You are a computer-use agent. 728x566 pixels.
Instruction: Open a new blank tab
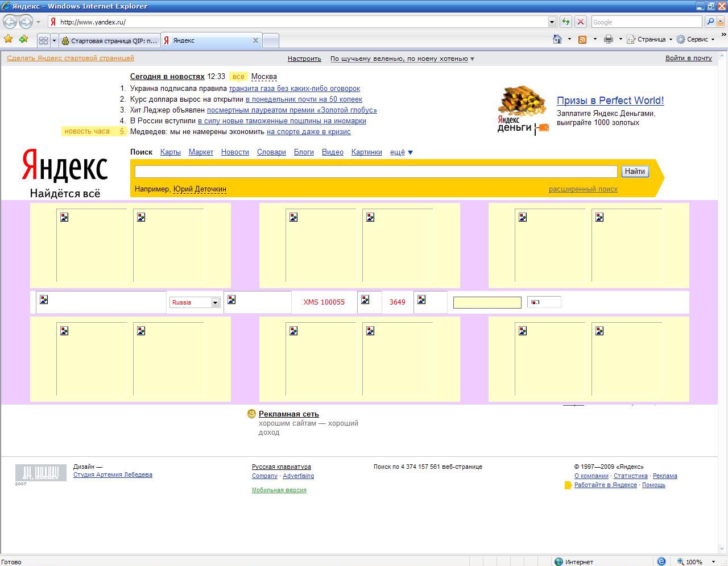click(x=271, y=41)
